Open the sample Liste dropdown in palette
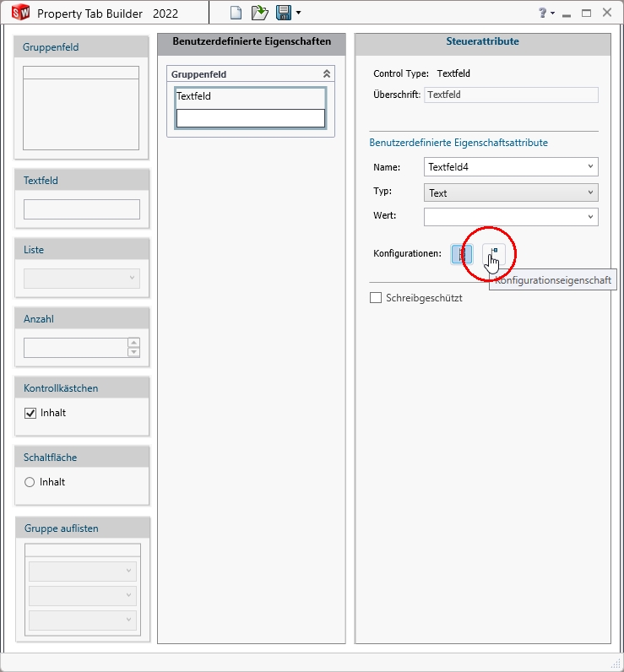The image size is (624, 672). tap(82, 279)
